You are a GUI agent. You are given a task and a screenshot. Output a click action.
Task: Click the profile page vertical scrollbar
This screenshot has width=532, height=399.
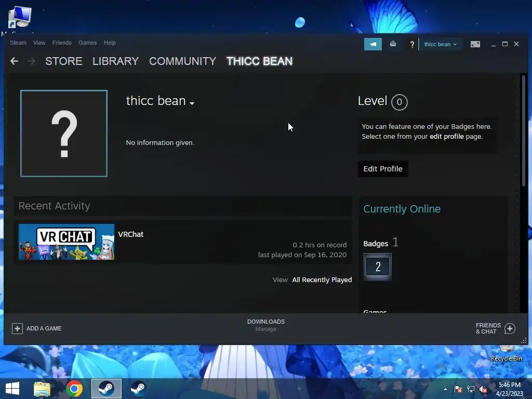pos(524,130)
